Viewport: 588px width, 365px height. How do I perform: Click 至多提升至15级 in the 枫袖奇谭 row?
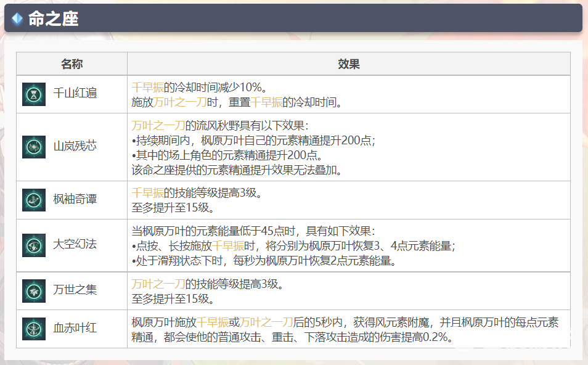(173, 207)
